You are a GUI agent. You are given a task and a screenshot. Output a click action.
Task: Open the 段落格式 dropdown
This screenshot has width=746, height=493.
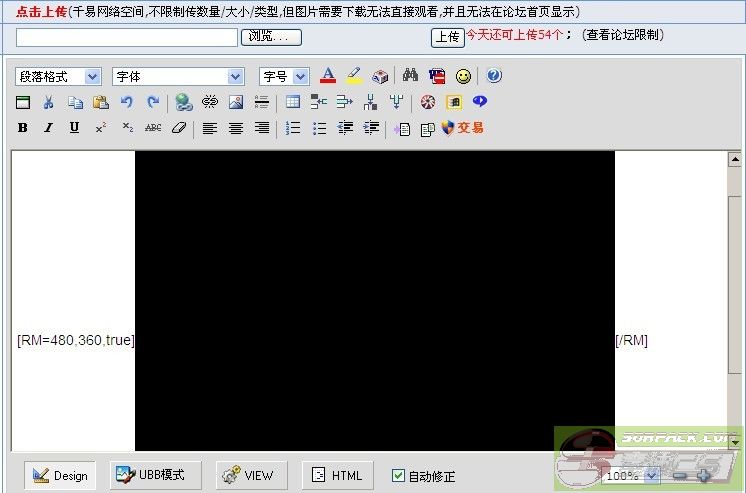(59, 76)
